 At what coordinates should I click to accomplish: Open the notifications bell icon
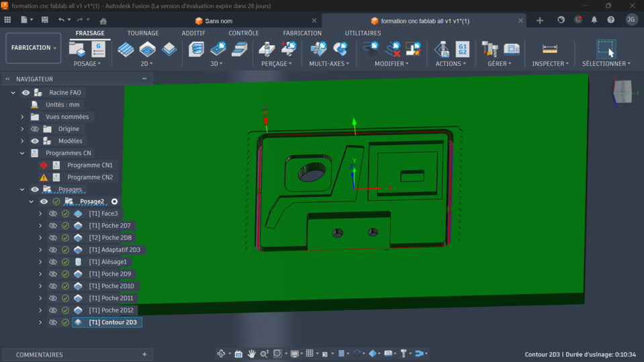[594, 19]
